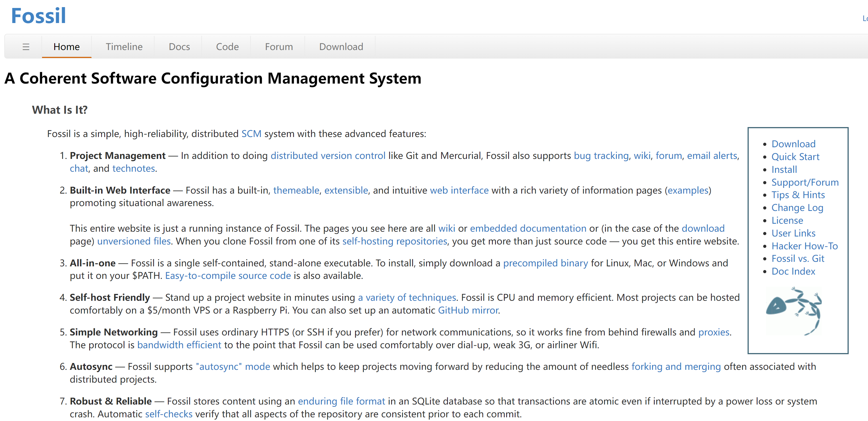This screenshot has height=421, width=868.
Task: Open User Links sidebar link
Action: pos(793,233)
